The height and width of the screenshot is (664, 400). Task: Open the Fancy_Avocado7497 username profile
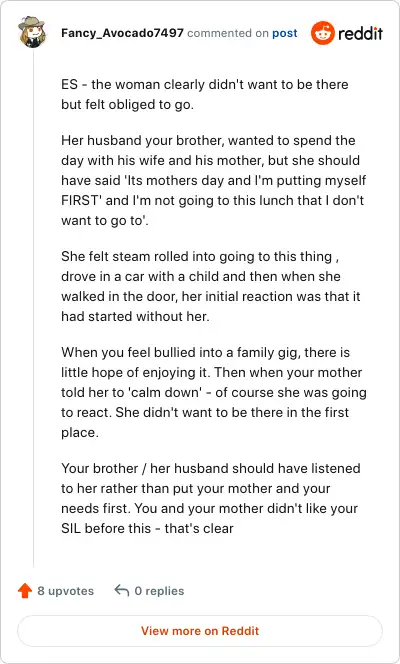tap(122, 33)
